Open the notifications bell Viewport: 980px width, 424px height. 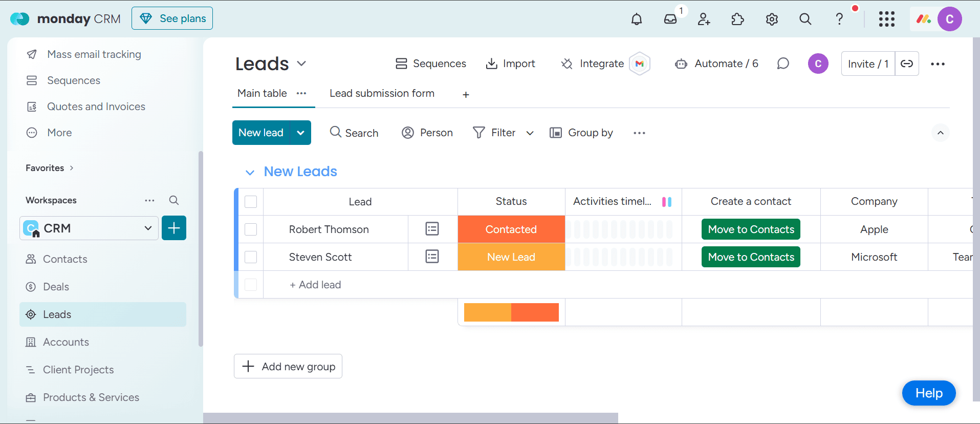click(x=636, y=19)
